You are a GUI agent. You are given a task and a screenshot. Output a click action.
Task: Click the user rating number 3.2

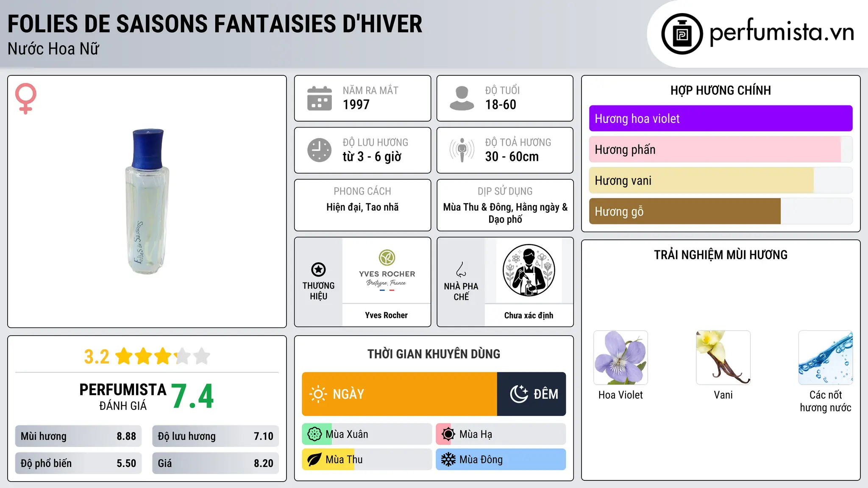pos(97,357)
